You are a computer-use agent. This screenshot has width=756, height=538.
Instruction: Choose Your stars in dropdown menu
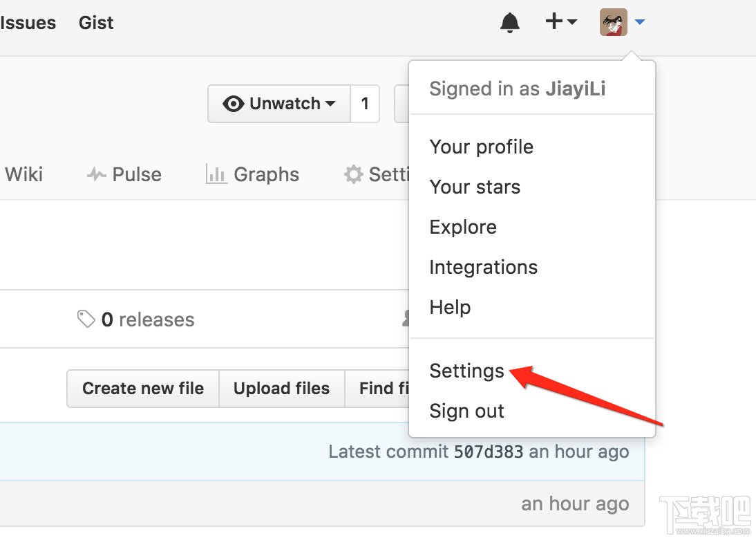475,187
